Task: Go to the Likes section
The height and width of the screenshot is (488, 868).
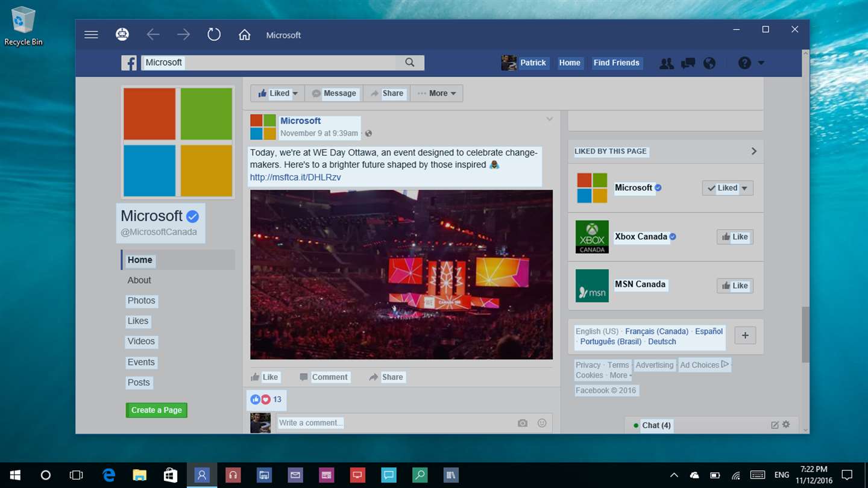Action: point(138,321)
